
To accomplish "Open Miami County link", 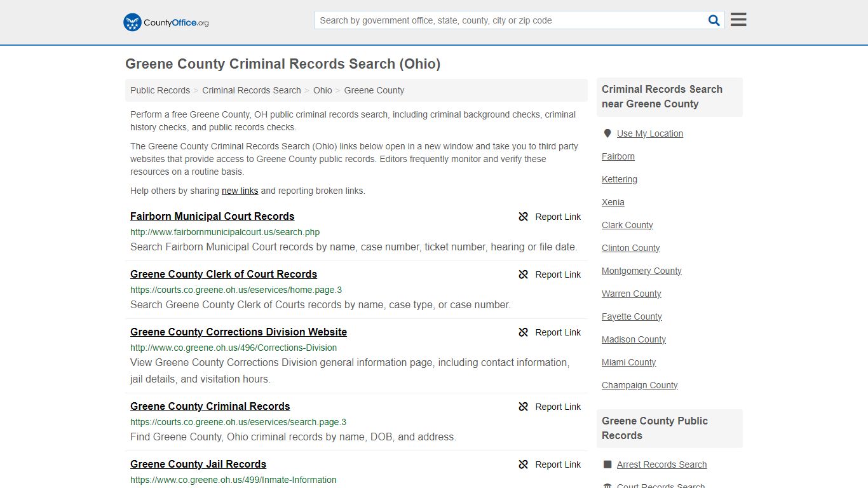I will click(x=628, y=362).
